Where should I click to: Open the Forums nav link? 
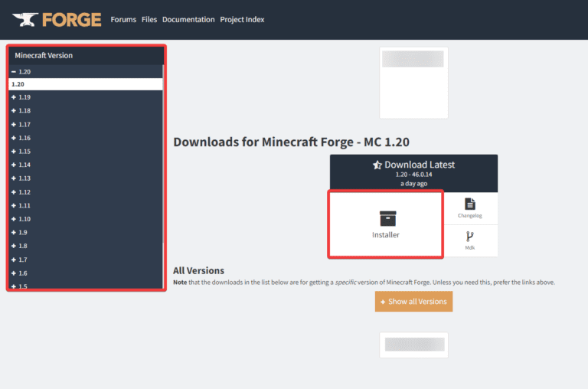coord(123,19)
